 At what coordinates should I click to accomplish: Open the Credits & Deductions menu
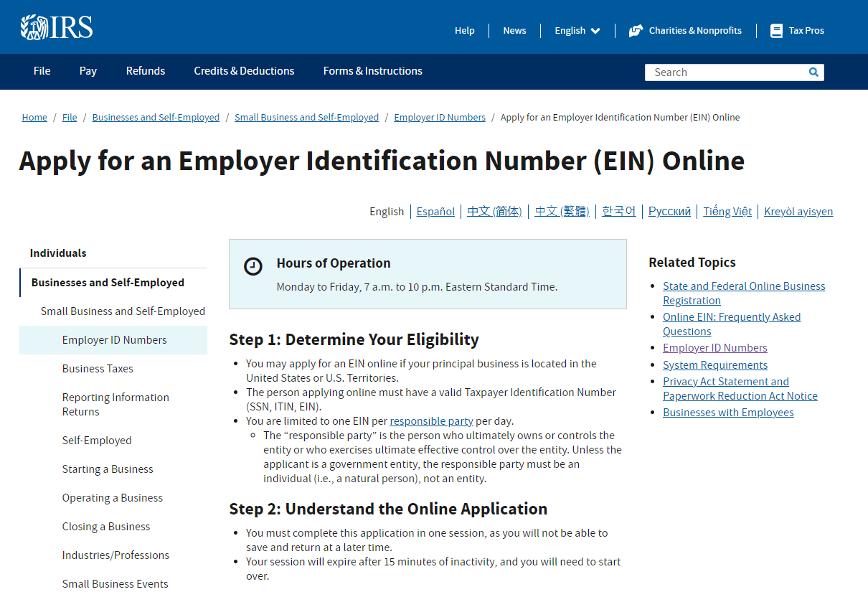(x=244, y=71)
